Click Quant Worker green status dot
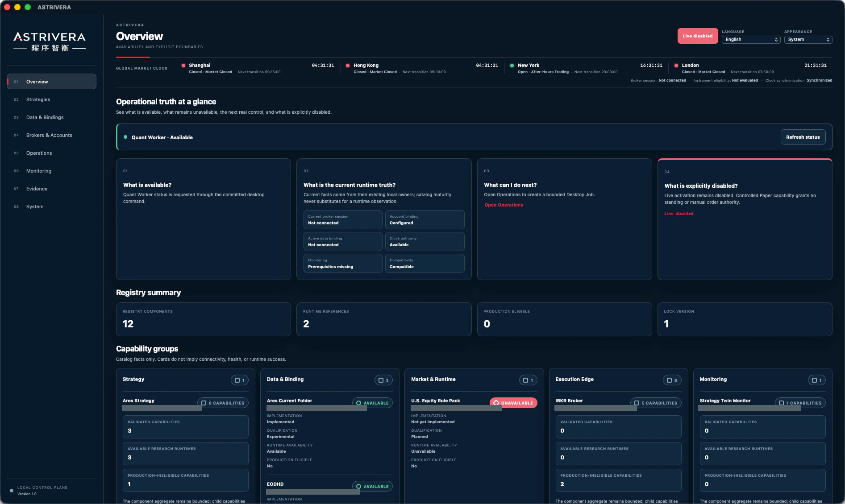Viewport: 845px width, 504px height. (x=125, y=137)
